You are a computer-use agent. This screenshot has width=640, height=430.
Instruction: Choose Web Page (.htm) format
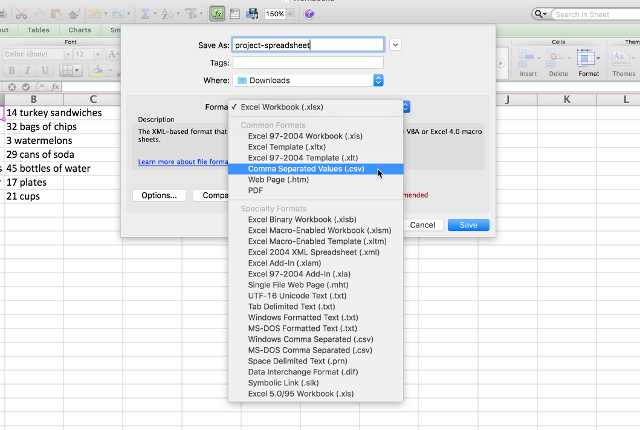[x=316, y=180]
